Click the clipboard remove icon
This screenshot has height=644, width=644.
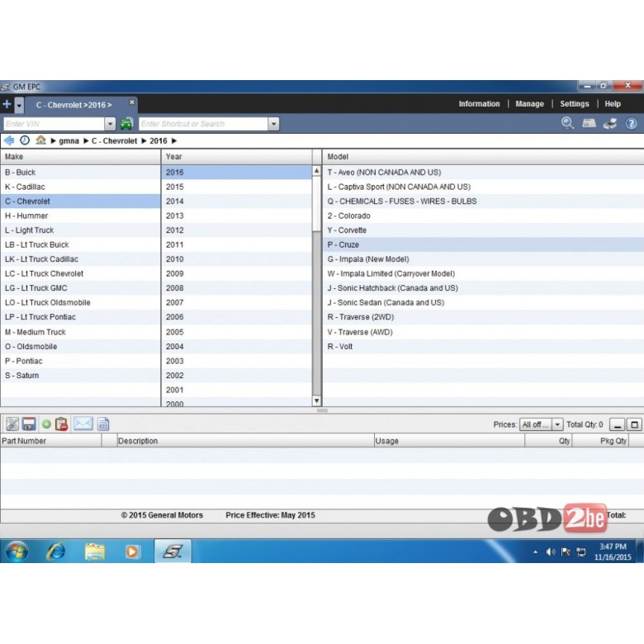(62, 424)
